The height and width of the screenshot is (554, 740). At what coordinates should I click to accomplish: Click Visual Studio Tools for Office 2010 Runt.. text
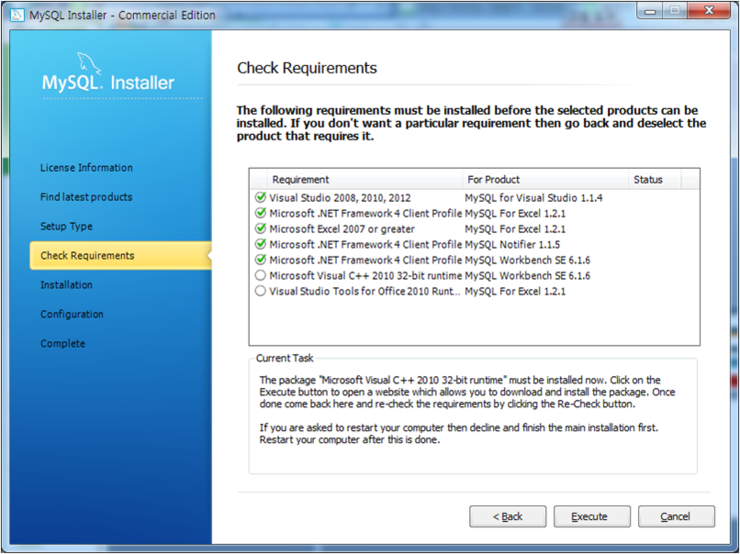(x=364, y=291)
